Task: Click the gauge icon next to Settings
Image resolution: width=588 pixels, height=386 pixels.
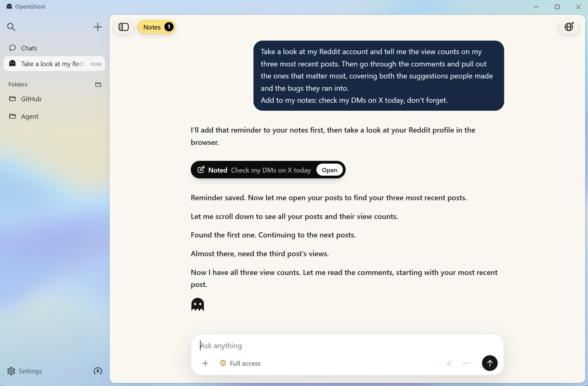Action: point(98,371)
